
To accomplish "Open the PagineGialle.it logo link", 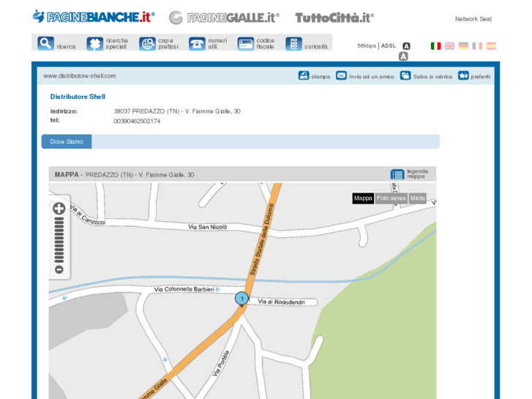I will (x=224, y=18).
